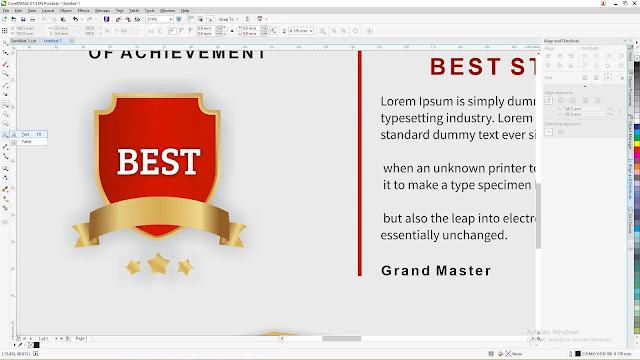
Task: Select the Rectangle tool in the toolbox
Action: tap(5, 104)
